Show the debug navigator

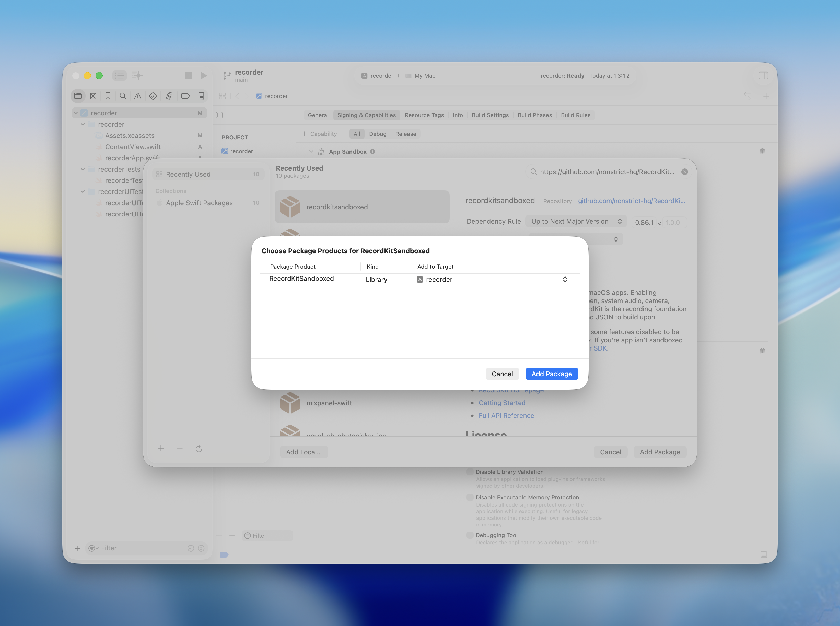[x=170, y=96]
